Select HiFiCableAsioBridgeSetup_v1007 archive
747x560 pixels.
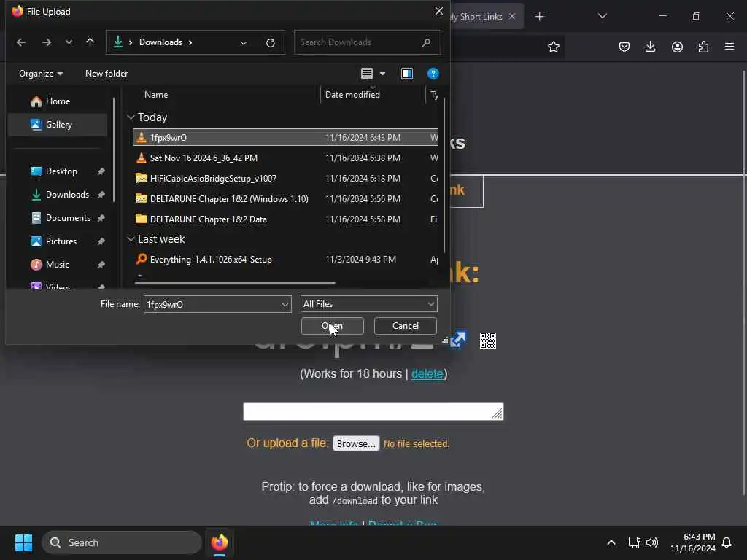285,179
